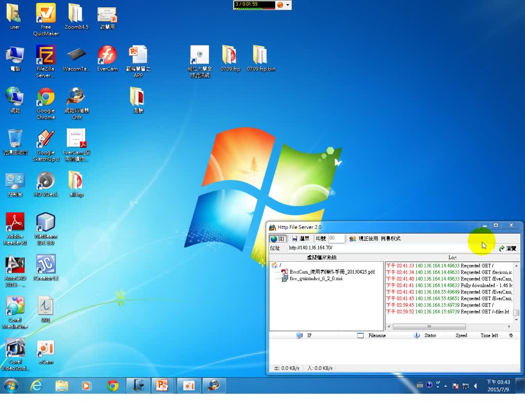This screenshot has height=420, width=525.
Task: Toggle the server on/off globe button in HFS
Action: [x=277, y=239]
